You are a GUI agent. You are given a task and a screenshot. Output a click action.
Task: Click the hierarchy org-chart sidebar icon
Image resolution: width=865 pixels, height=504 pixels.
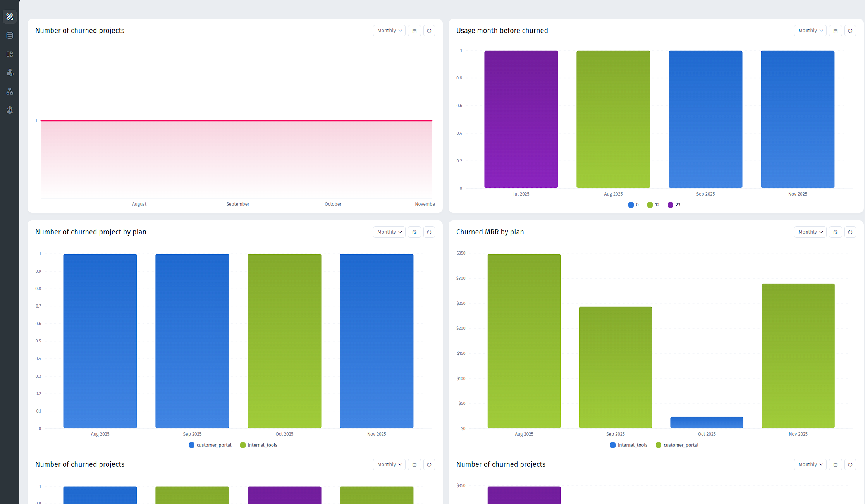tap(10, 91)
